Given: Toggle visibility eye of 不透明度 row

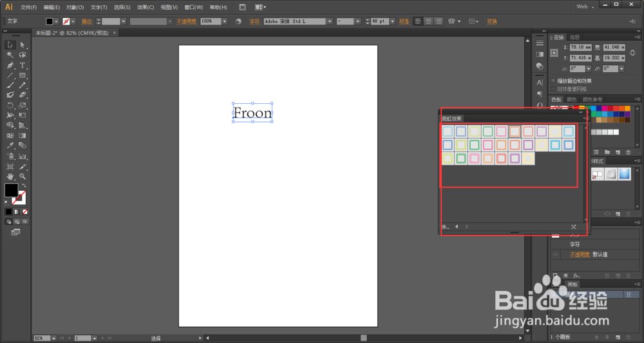Looking at the screenshot, I should coord(555,255).
